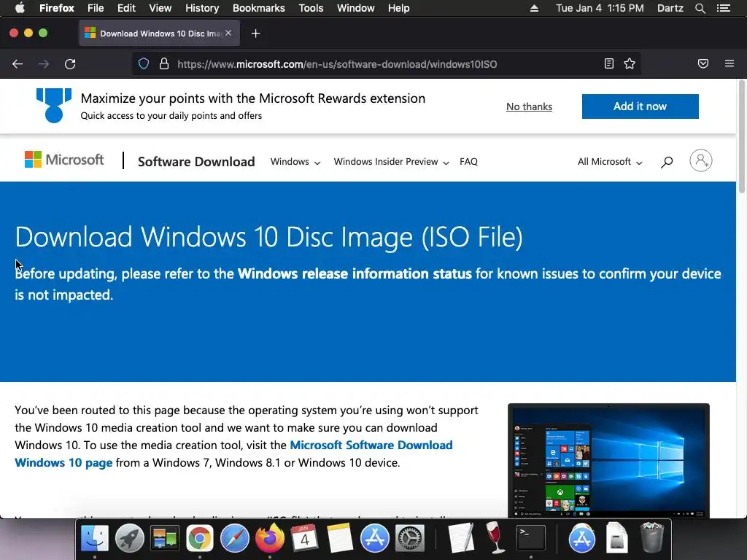Dismiss the rewards banner with No thanks
The width and height of the screenshot is (747, 560).
click(529, 106)
